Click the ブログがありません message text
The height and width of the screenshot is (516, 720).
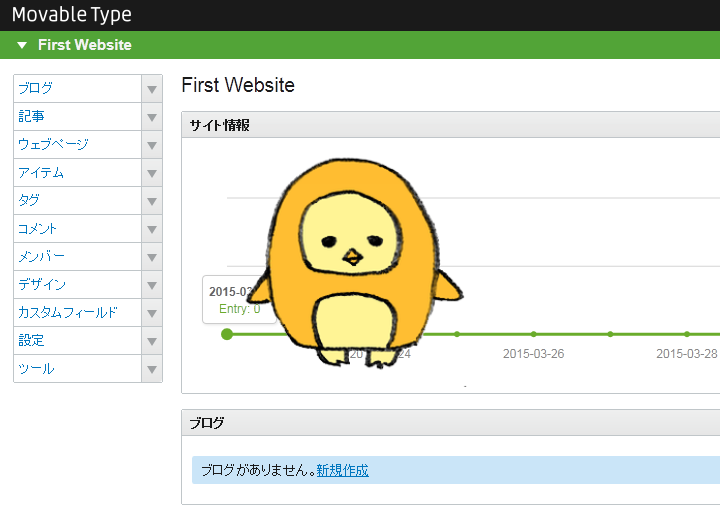[x=259, y=470]
